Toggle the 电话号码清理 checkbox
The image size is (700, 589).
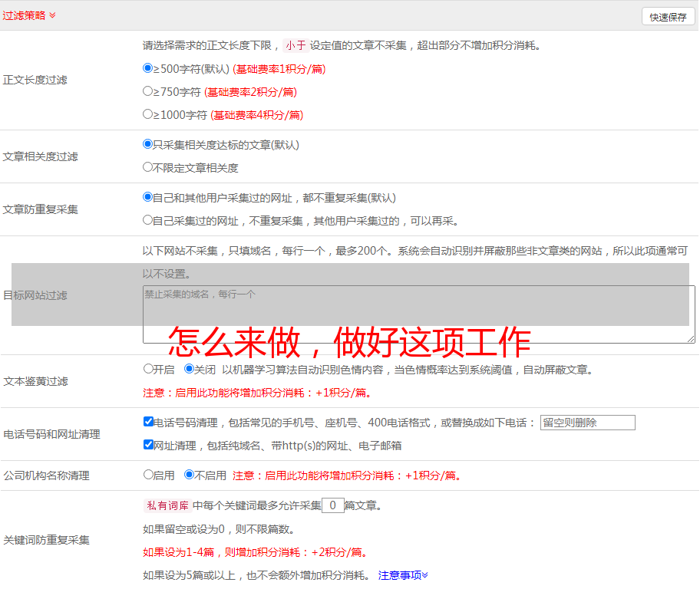tap(149, 422)
